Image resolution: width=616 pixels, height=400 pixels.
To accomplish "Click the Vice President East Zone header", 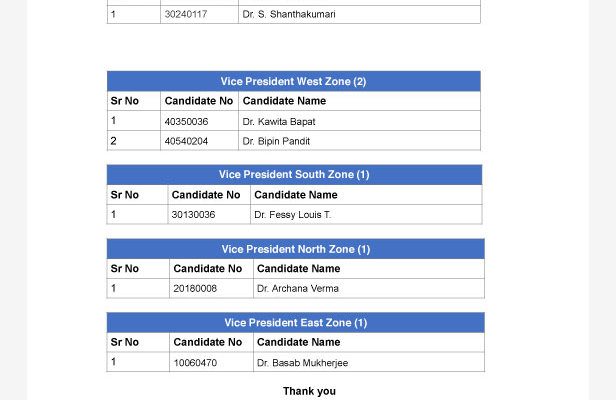I will [295, 323].
